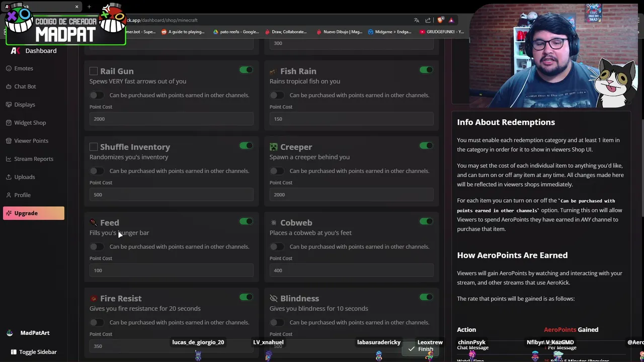
Task: Disable the Shuffle Inventory redemption toggle
Action: coord(246,146)
